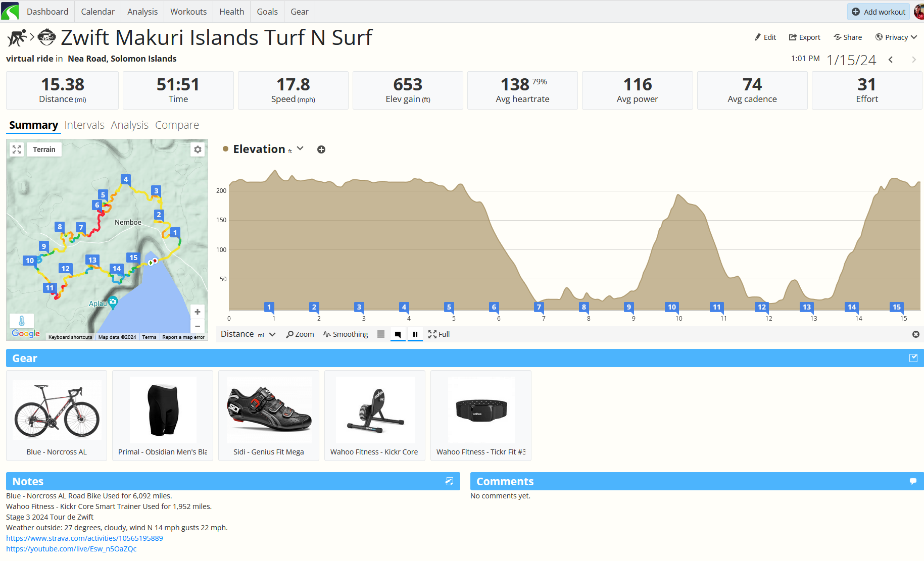Add a comment via speech icon
Screen dimensions: 924x561
click(x=913, y=481)
